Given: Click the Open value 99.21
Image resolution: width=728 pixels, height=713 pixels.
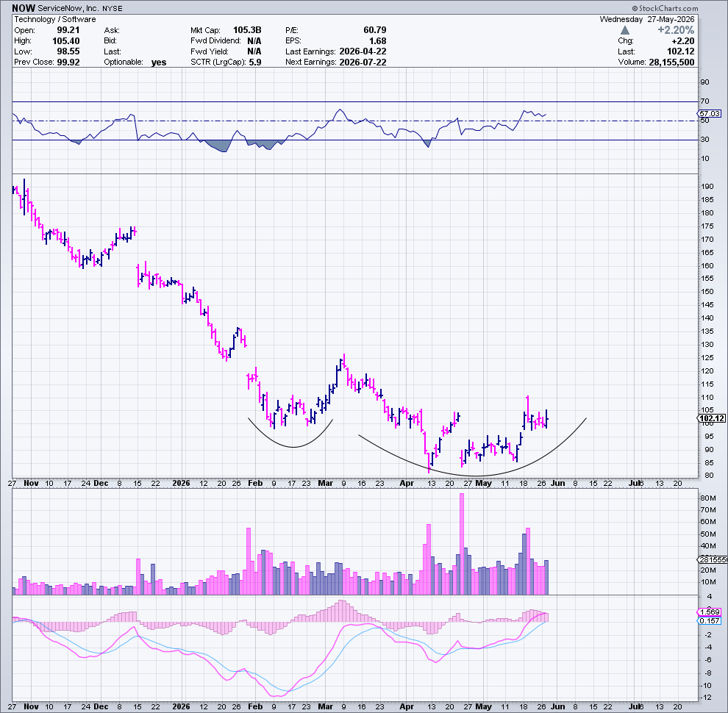Looking at the screenshot, I should (x=68, y=30).
